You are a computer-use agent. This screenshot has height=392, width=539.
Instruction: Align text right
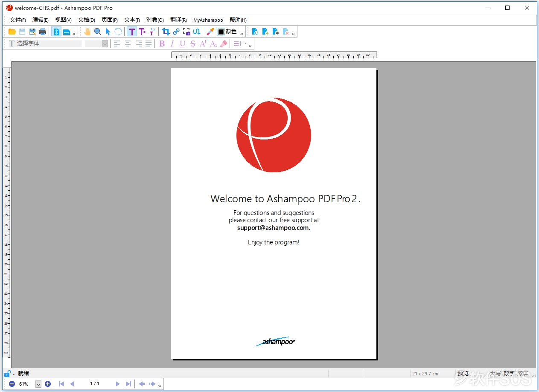click(x=138, y=44)
